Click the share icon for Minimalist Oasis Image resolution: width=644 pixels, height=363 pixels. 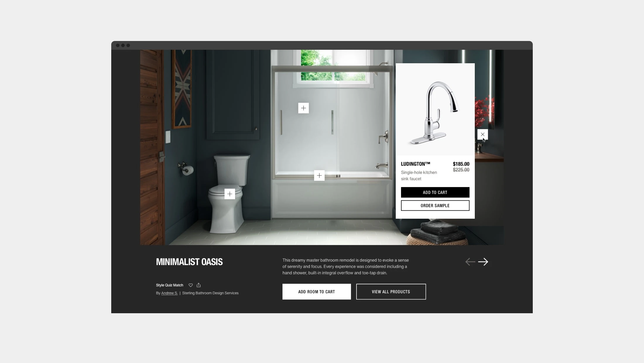[198, 285]
